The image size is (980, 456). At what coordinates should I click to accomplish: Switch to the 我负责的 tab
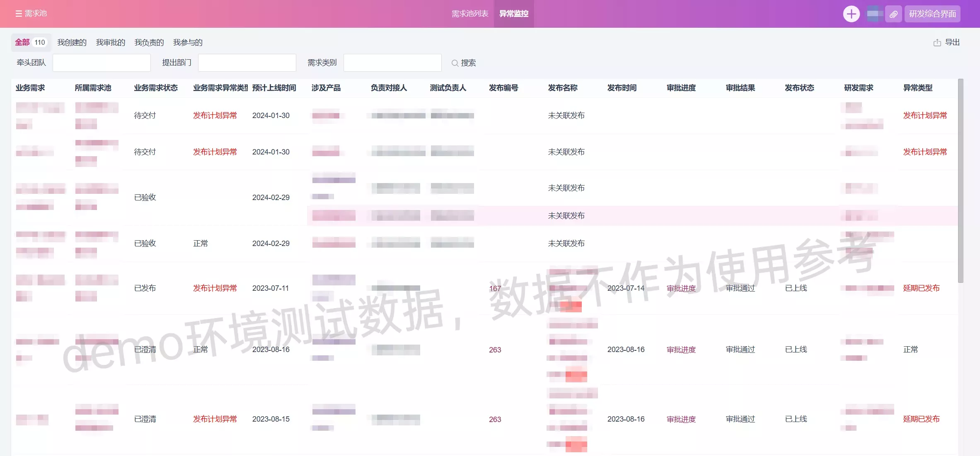149,42
